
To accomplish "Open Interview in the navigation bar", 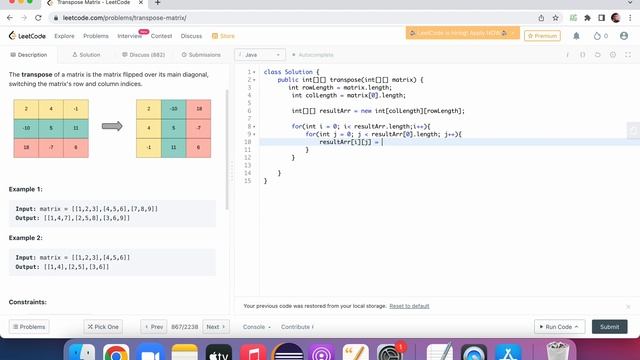I will pyautogui.click(x=130, y=36).
